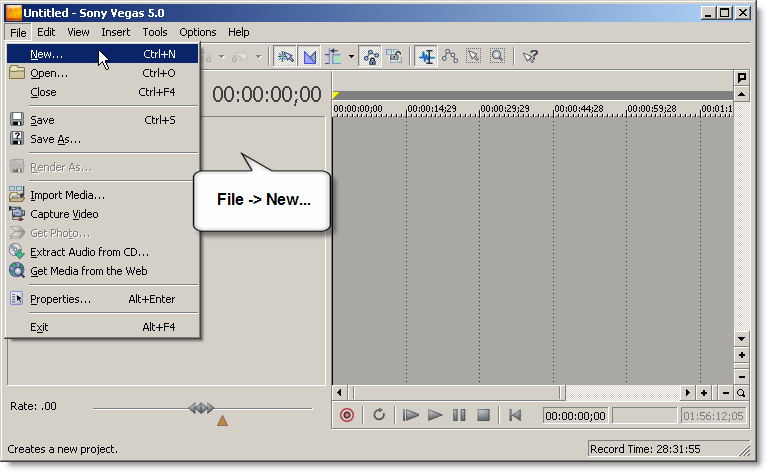Click the File menu title

tap(18, 32)
